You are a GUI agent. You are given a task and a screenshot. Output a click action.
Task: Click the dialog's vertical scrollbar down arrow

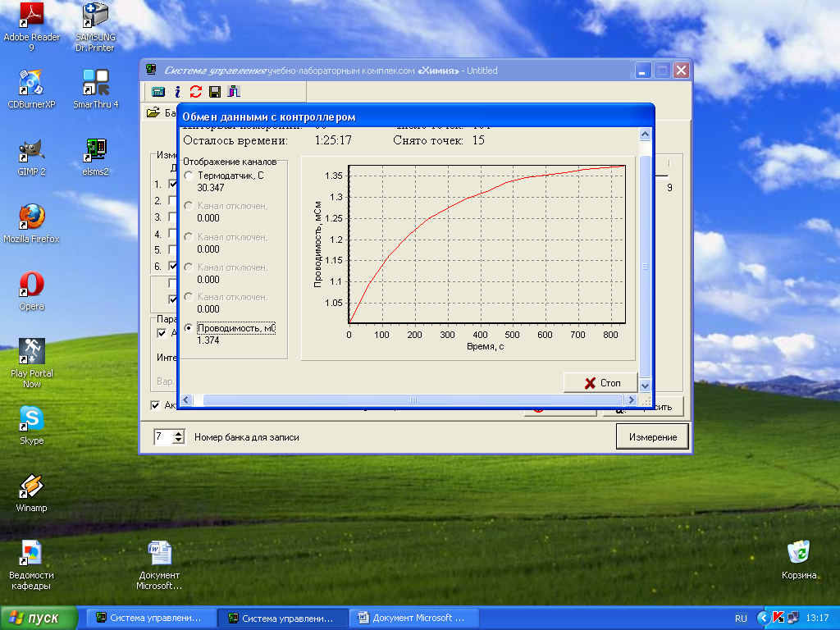pos(645,386)
